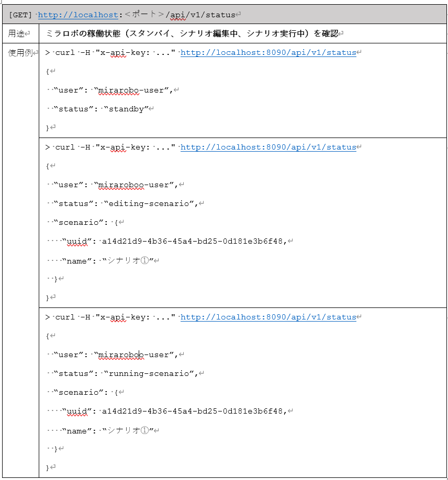Click the "running-scenario" status value
448x480 pixels.
click(149, 373)
